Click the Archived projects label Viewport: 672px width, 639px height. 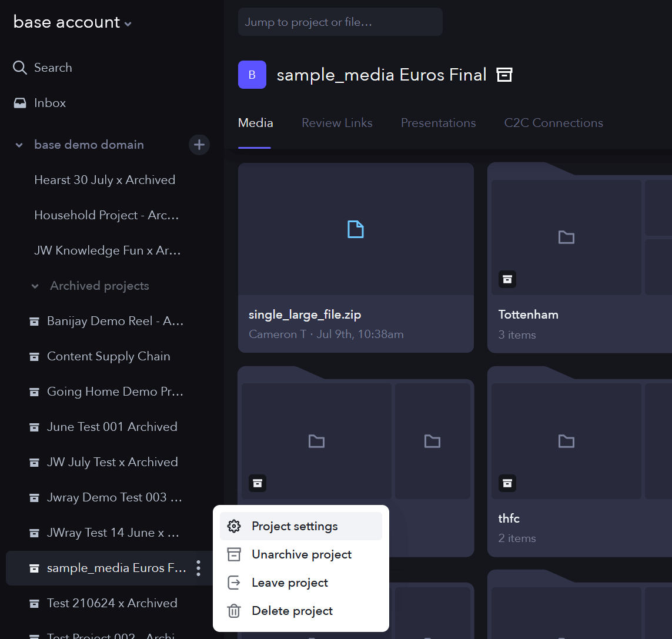99,286
